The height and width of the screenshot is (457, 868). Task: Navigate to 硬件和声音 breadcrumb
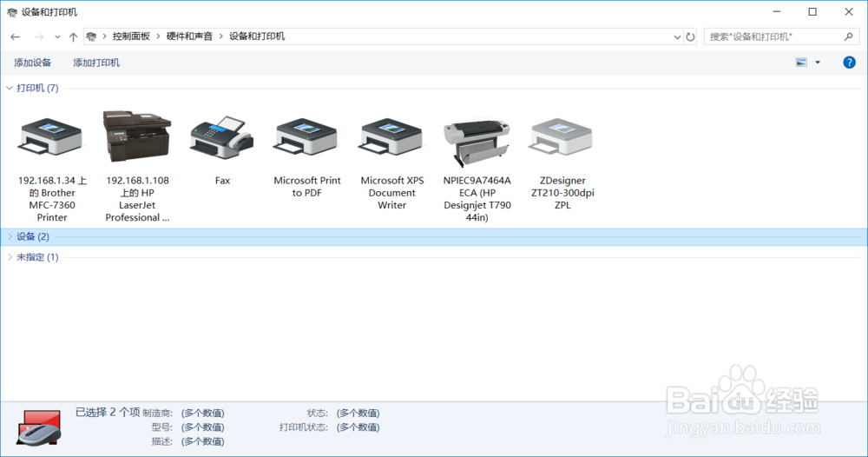click(x=189, y=36)
